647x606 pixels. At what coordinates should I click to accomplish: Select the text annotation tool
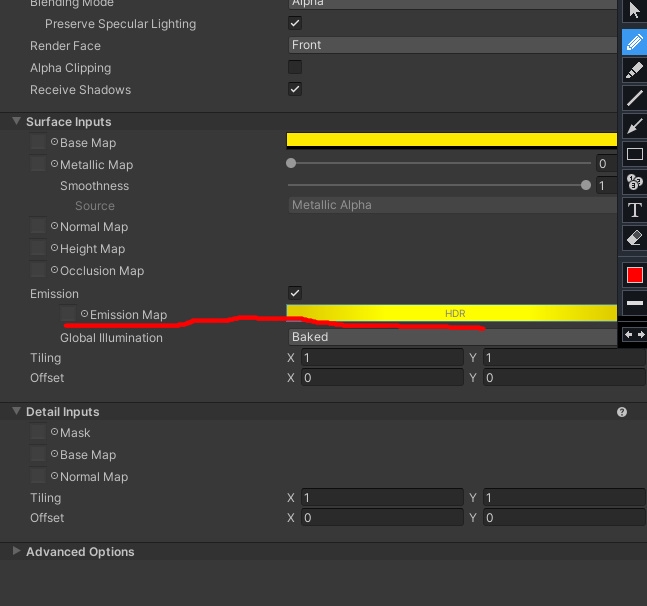coord(634,210)
